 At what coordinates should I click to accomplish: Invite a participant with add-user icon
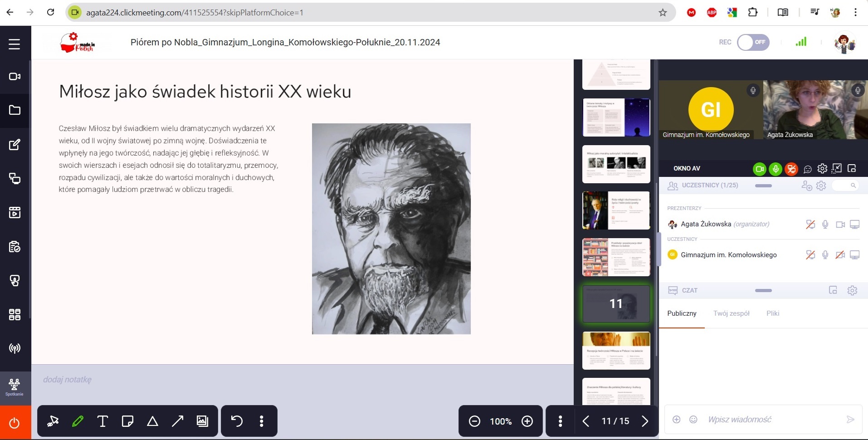coord(807,186)
